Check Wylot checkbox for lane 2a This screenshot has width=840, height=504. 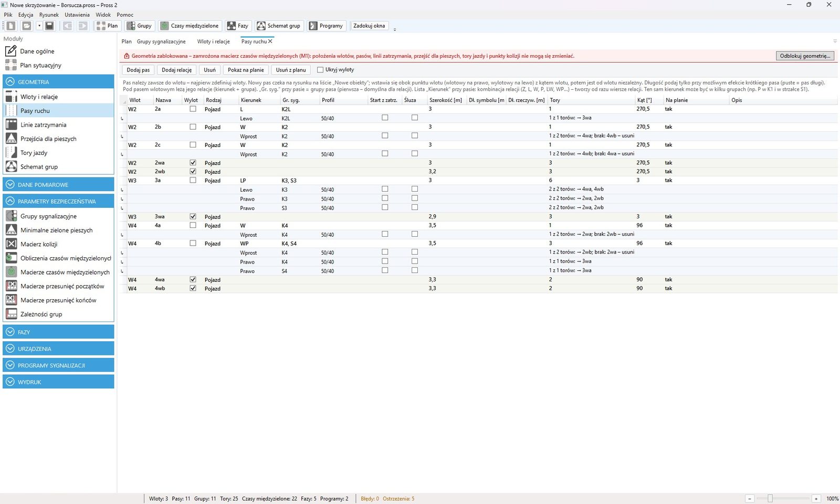click(x=193, y=109)
